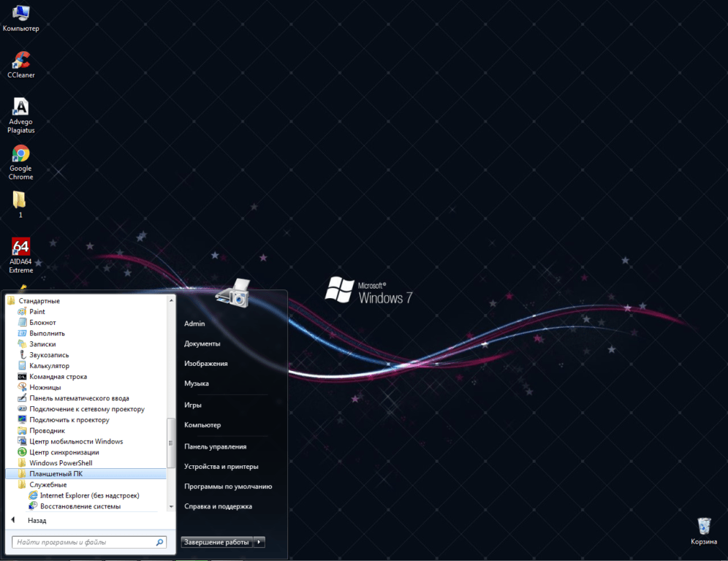728x561 pixels.
Task: Open Справка и поддержка
Action: 219,506
